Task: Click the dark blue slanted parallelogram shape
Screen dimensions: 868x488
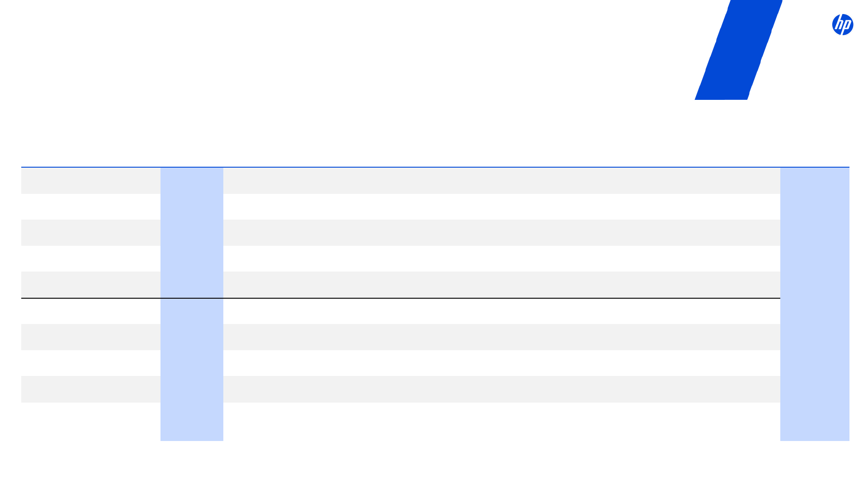Action: click(739, 50)
